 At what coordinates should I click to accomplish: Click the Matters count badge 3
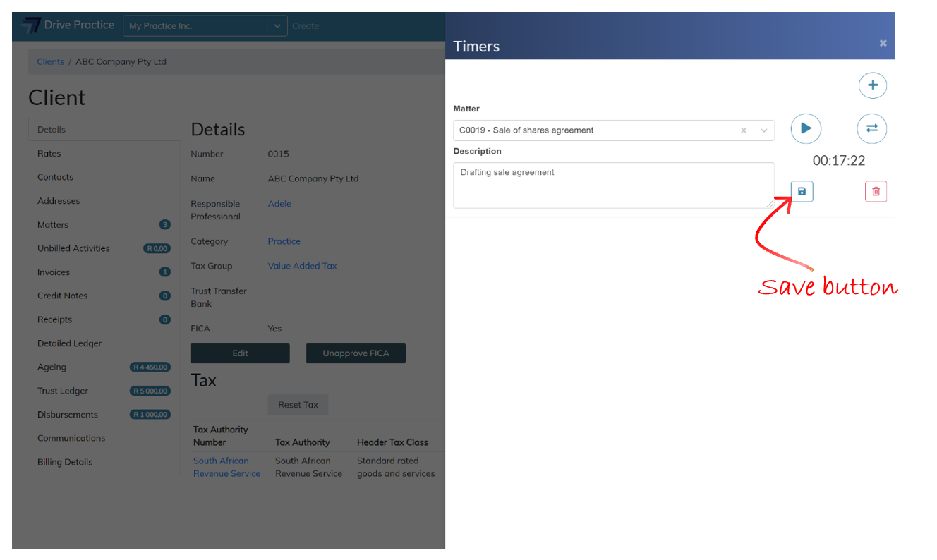coord(165,225)
